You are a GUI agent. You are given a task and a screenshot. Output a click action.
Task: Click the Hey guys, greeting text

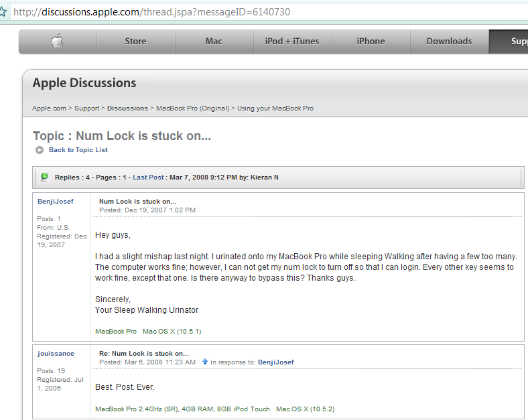113,235
